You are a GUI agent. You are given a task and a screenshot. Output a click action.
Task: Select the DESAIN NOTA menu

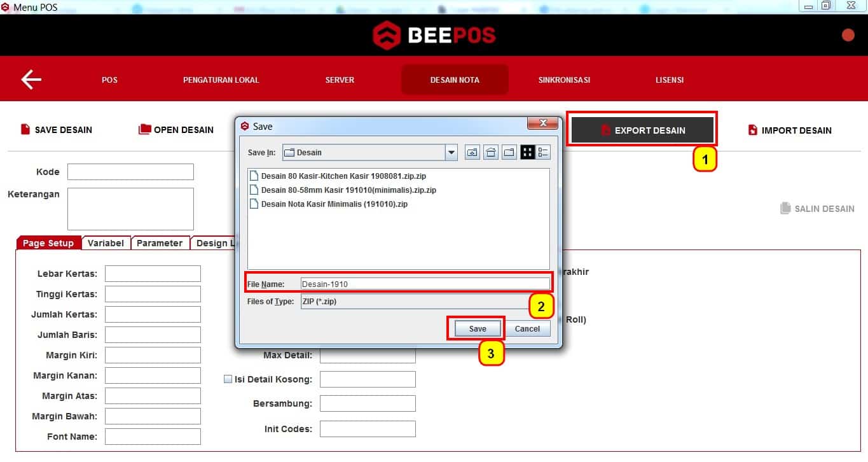pos(455,80)
